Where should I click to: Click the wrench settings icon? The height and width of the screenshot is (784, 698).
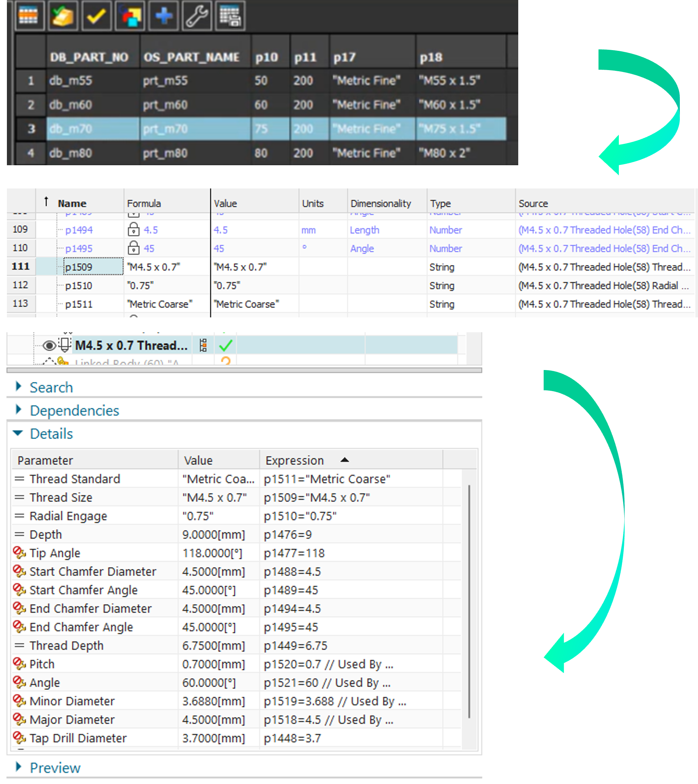point(197,16)
